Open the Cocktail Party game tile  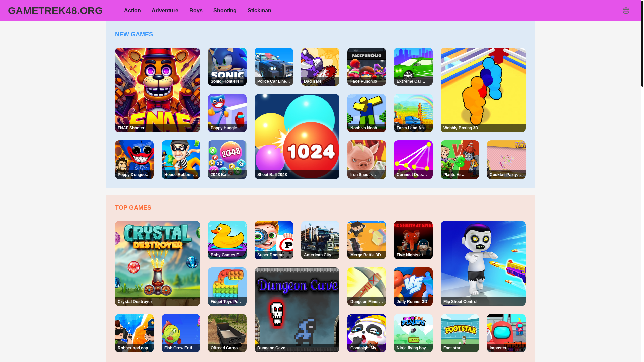(x=506, y=160)
